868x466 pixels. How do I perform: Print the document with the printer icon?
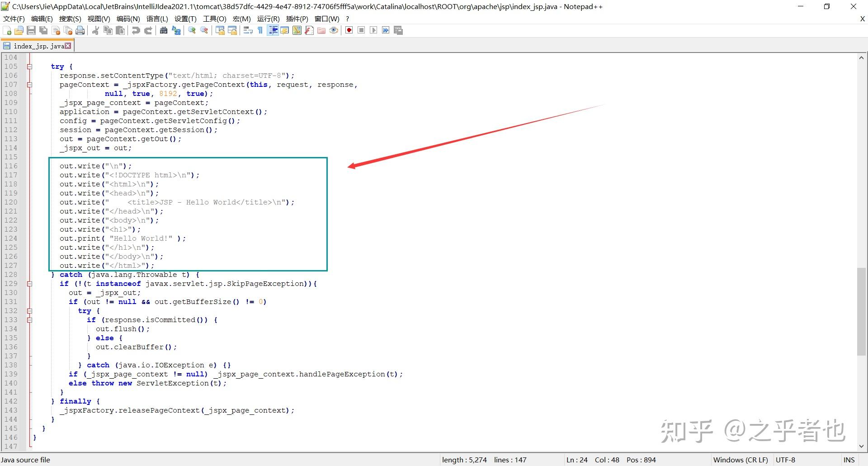click(80, 30)
